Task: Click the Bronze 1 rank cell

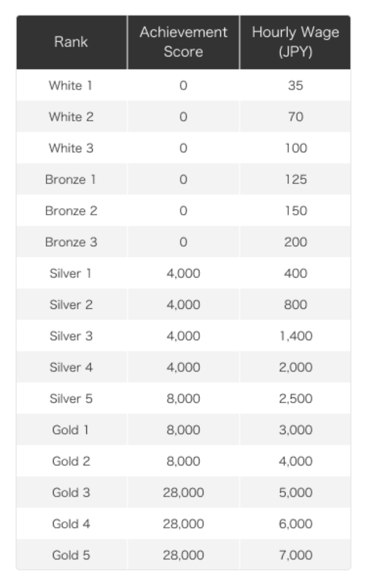Action: tap(71, 179)
